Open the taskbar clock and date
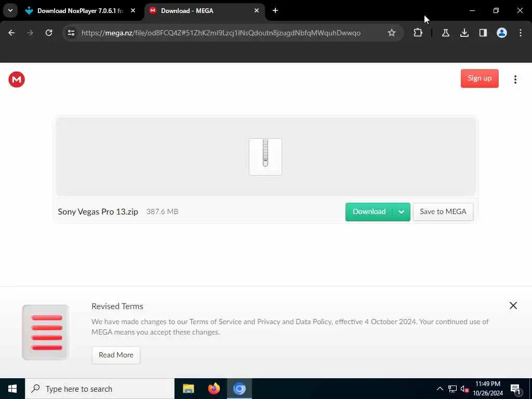532x399 pixels. click(x=487, y=389)
